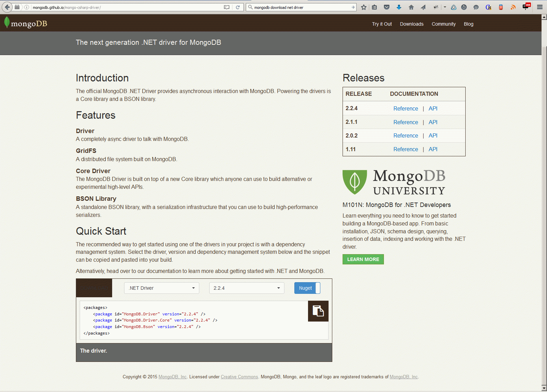Click release number 2.1.1 in Releases table

click(x=351, y=122)
